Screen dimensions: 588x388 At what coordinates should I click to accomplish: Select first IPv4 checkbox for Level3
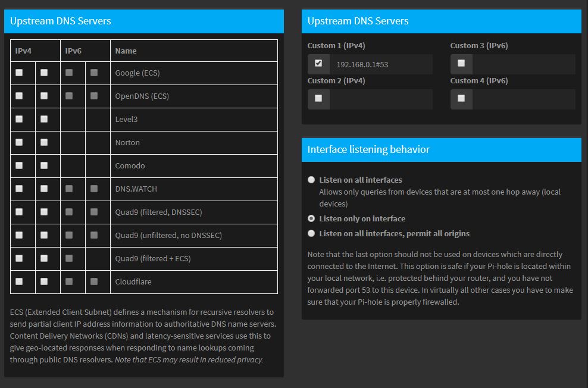(19, 119)
